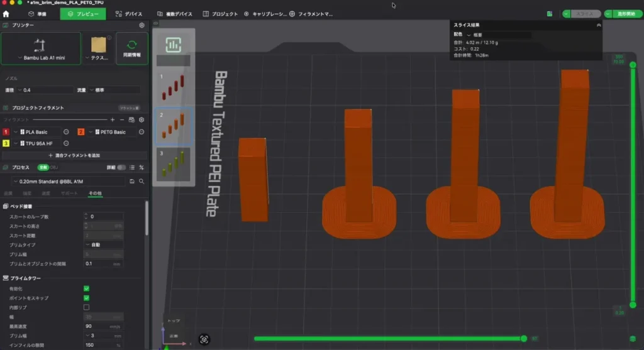The height and width of the screenshot is (350, 644).
Task: Click filament 3 yellow color swatch
Action: (x=6, y=144)
